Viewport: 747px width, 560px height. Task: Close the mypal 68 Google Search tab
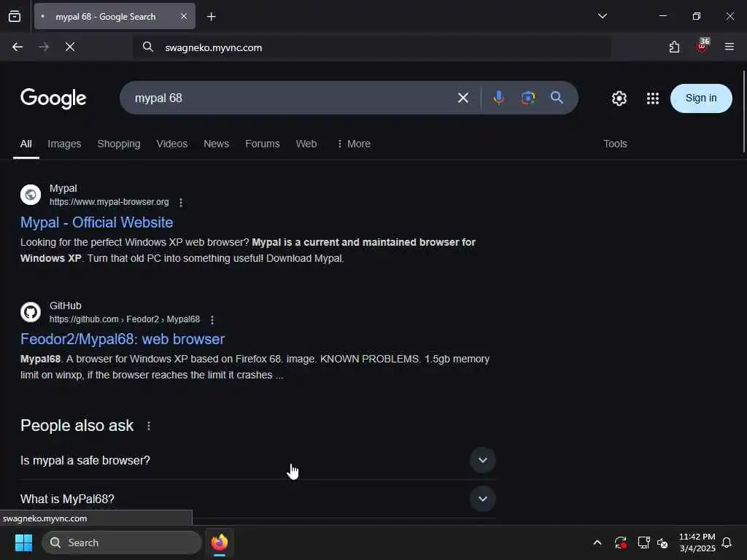point(184,17)
